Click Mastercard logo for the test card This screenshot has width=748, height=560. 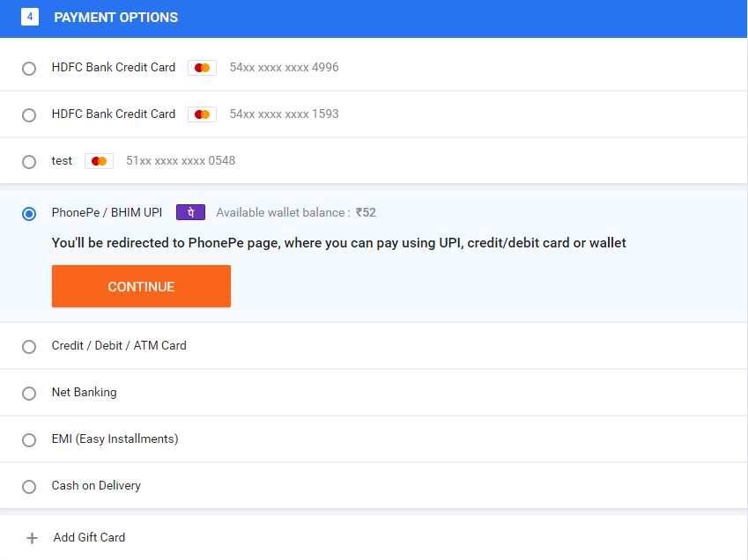pos(100,161)
